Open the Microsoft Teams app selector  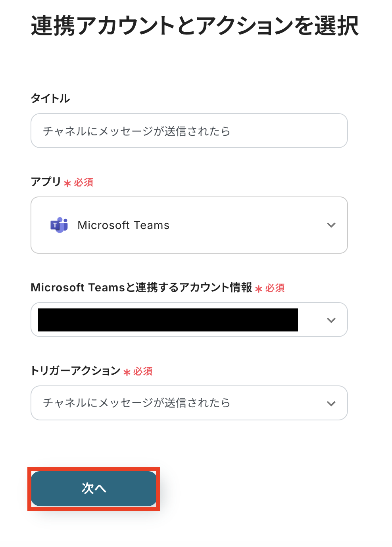(189, 225)
